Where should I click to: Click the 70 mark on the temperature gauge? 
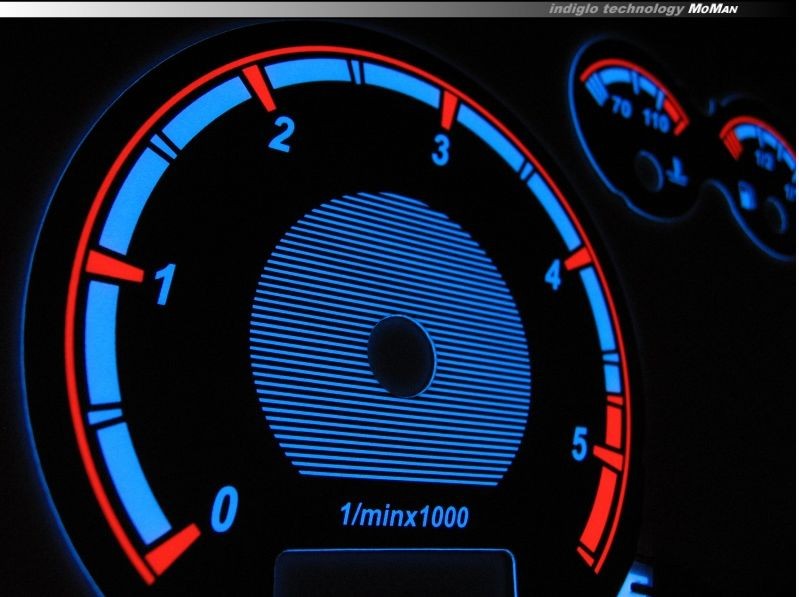(x=621, y=107)
